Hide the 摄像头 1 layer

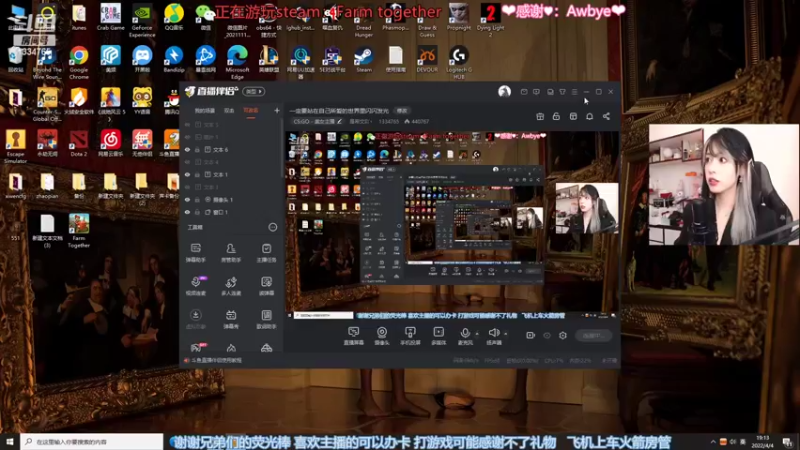pos(187,199)
